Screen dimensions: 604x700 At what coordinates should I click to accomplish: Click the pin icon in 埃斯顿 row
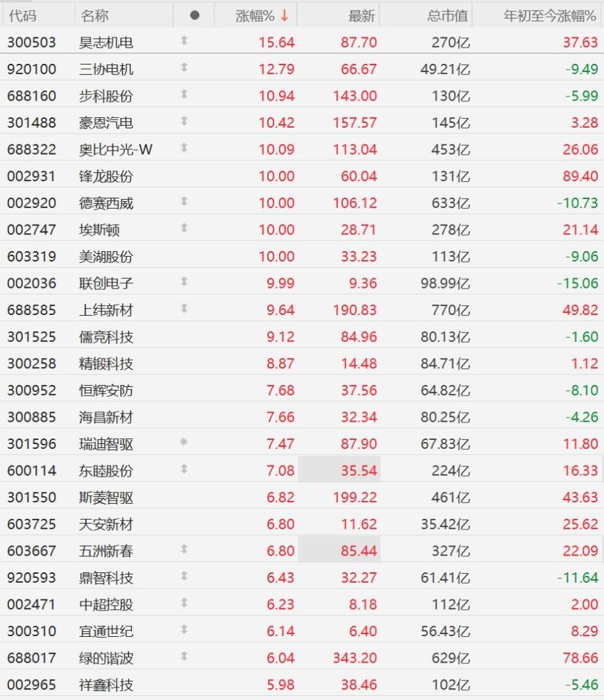coord(184,228)
